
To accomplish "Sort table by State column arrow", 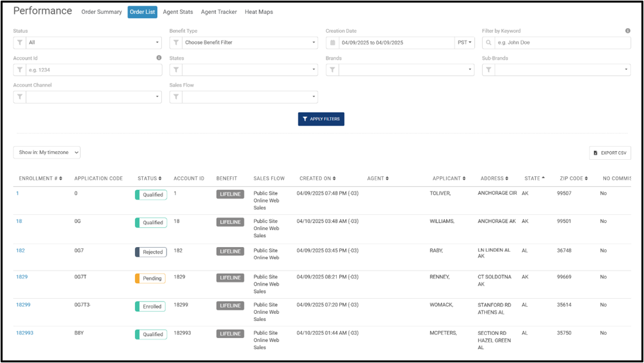I will 543,178.
